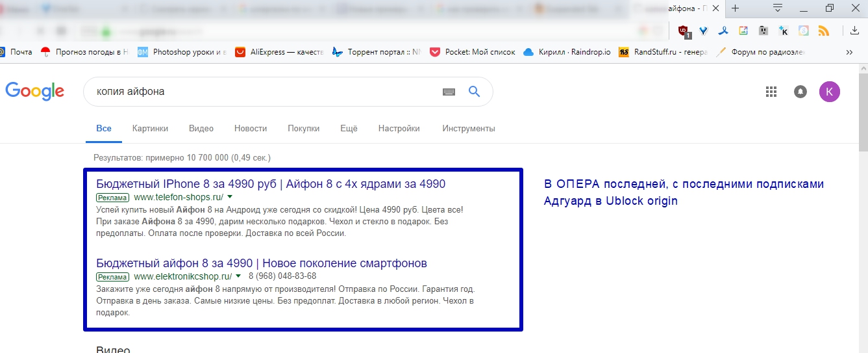The height and width of the screenshot is (353, 868).
Task: Click the blue ribbon extension icon
Action: [724, 31]
